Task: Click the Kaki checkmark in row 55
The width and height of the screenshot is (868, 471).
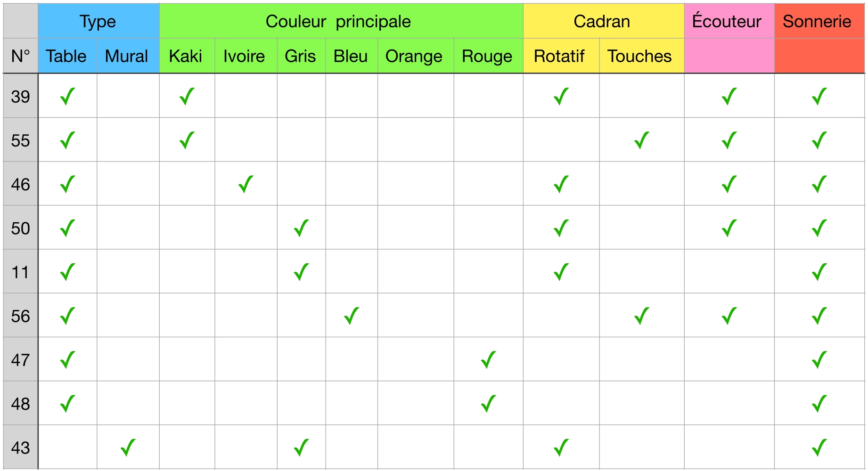Action: 187,140
